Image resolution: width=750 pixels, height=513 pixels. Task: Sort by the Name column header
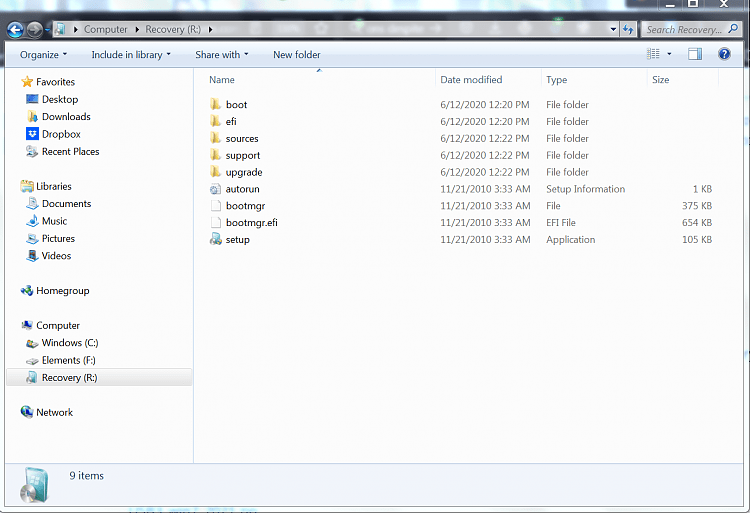(x=221, y=80)
